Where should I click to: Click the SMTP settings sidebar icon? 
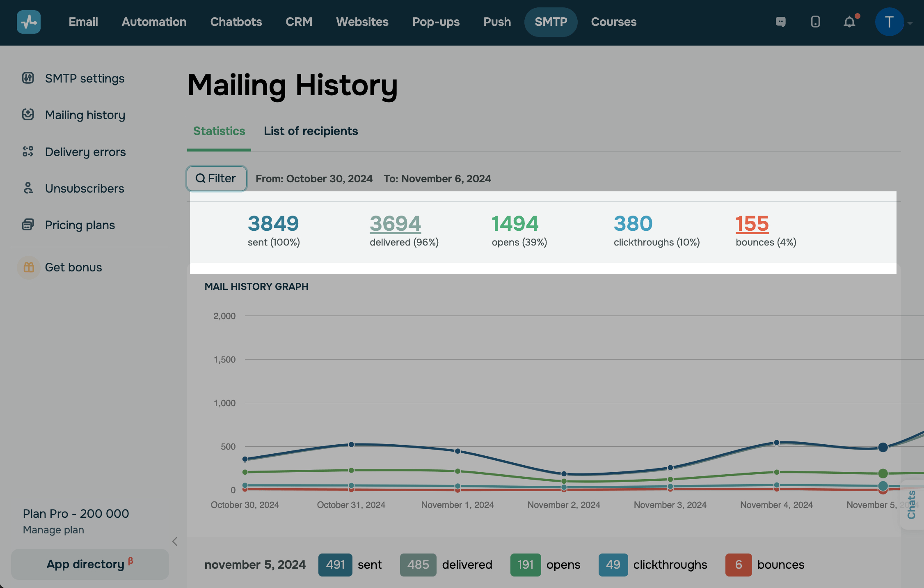click(28, 78)
